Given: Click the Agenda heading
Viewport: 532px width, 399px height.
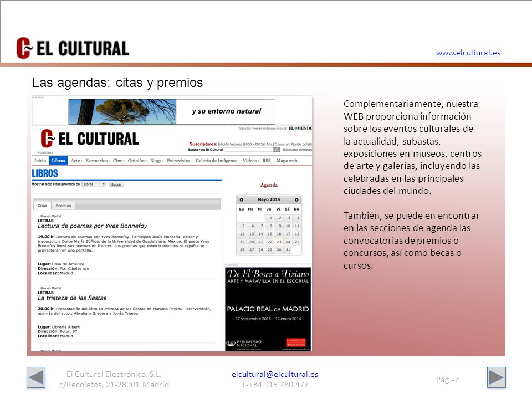Looking at the screenshot, I should (x=269, y=185).
